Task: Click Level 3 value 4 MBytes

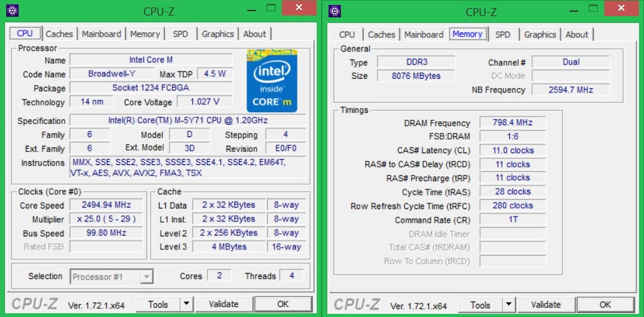Action: (229, 247)
